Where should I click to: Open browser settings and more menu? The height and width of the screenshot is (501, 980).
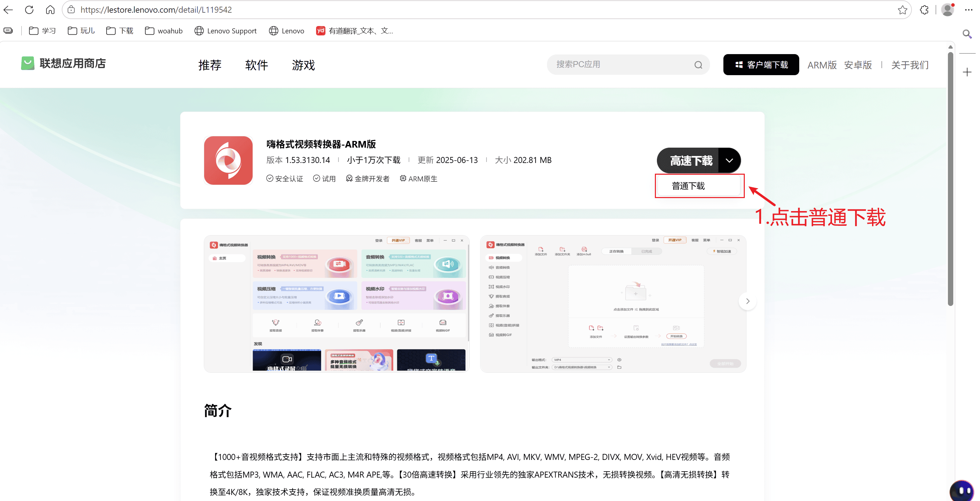click(x=969, y=10)
